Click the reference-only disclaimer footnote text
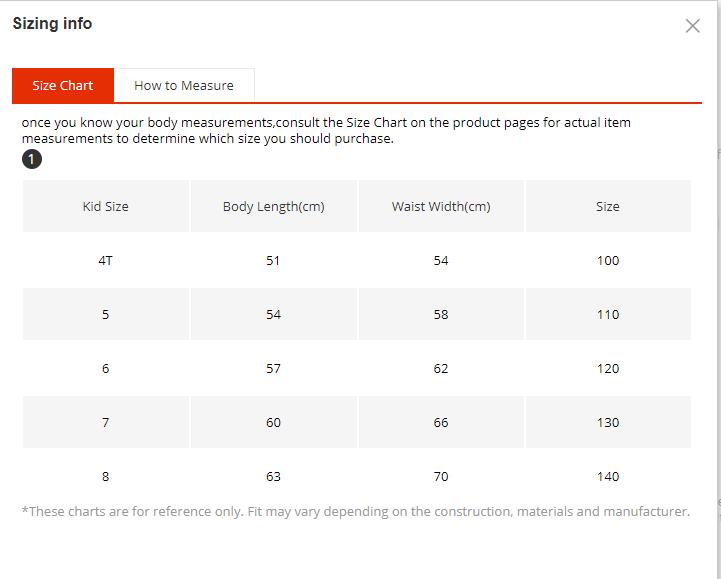The height and width of the screenshot is (579, 721). tap(355, 511)
